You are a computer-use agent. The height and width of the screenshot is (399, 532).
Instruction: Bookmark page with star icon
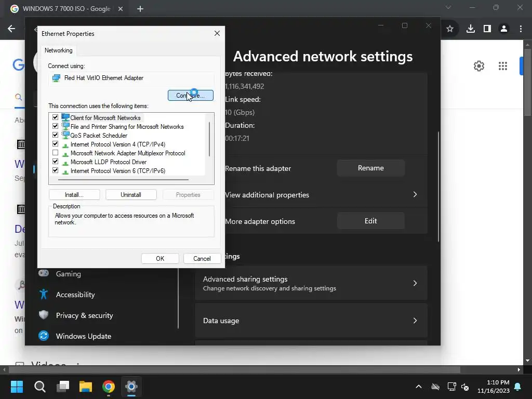point(450,29)
